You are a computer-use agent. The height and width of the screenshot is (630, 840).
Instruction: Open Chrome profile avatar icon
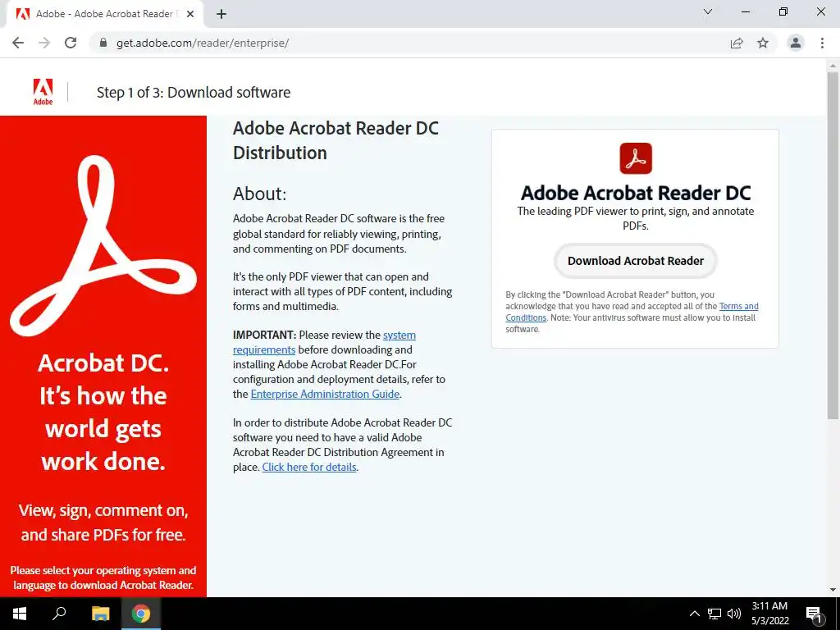[x=796, y=43]
